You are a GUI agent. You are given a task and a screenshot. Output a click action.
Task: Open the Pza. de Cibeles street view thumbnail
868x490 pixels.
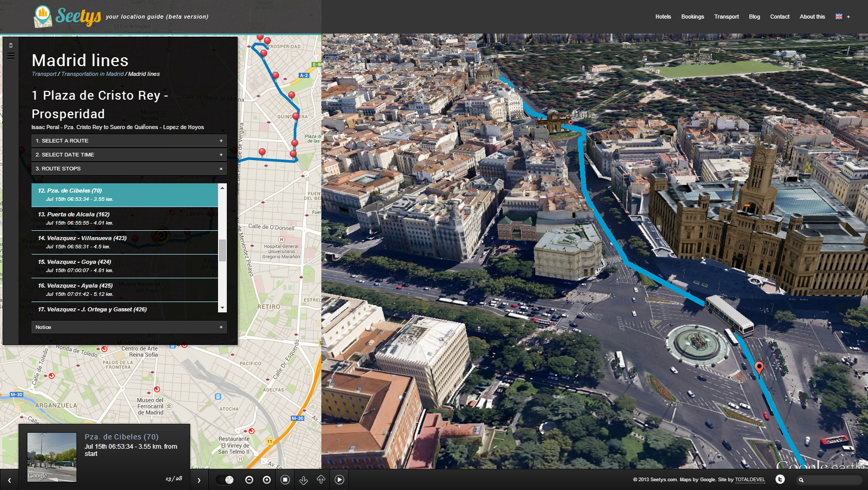[x=52, y=457]
